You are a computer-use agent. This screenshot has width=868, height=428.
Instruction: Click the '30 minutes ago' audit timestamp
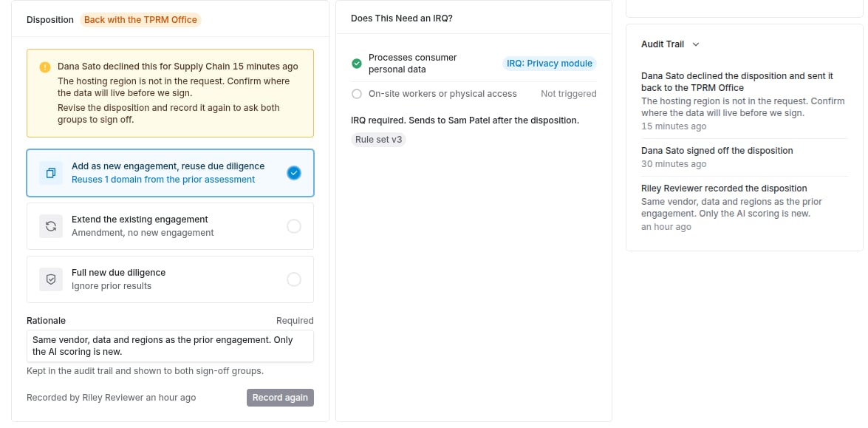point(674,164)
